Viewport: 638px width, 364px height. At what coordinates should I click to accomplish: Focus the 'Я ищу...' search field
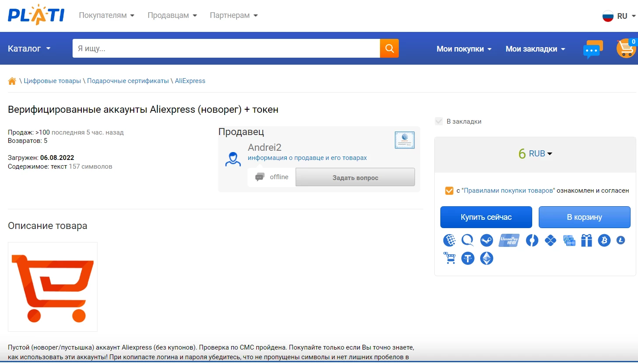point(226,49)
